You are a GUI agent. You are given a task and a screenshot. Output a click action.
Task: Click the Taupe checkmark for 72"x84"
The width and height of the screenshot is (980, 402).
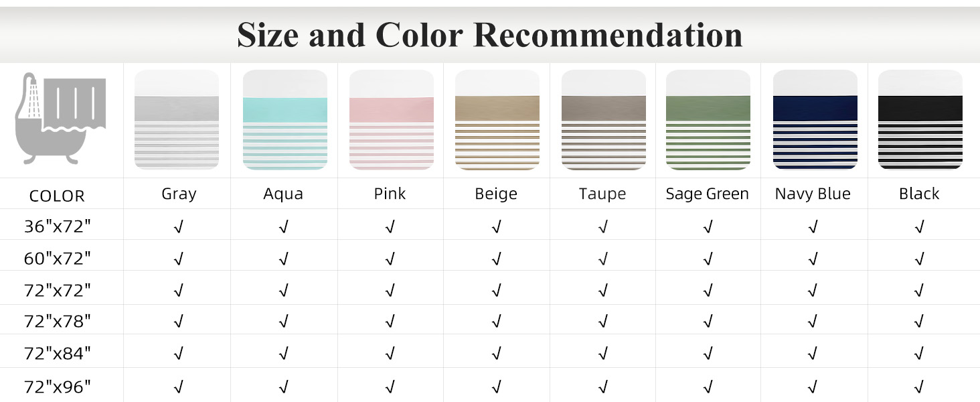pos(602,353)
